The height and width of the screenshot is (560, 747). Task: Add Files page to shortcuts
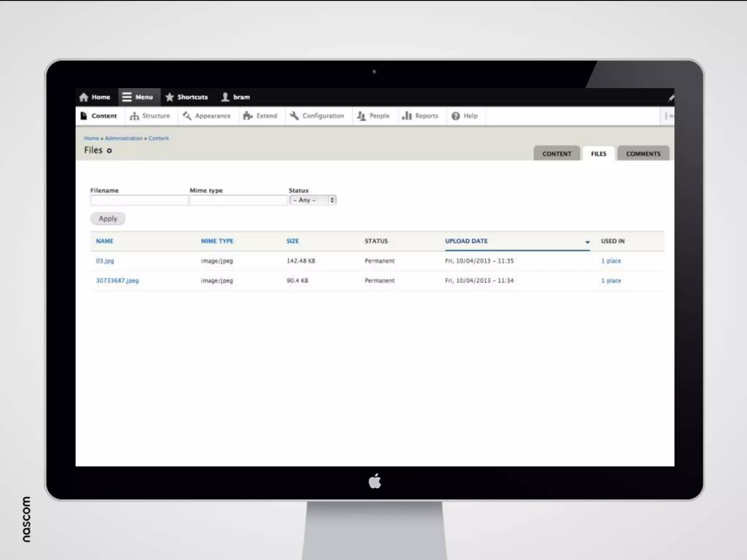click(x=109, y=151)
